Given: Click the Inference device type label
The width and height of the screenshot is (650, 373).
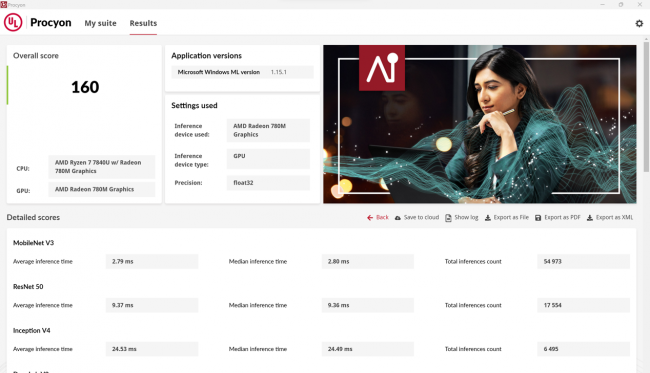Looking at the screenshot, I should pyautogui.click(x=192, y=160).
